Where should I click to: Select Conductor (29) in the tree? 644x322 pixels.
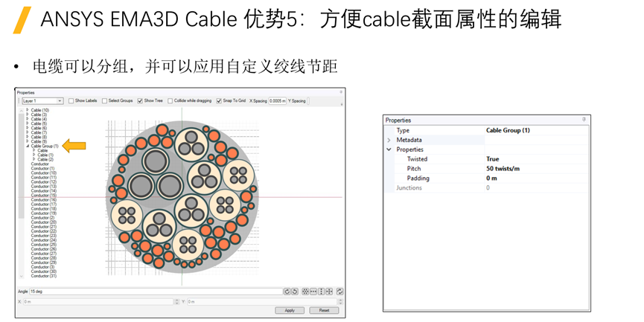[x=44, y=263]
